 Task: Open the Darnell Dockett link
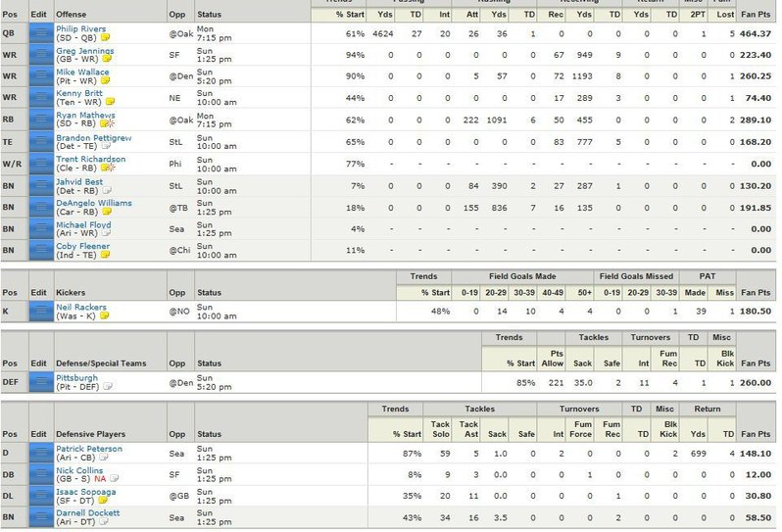click(88, 513)
